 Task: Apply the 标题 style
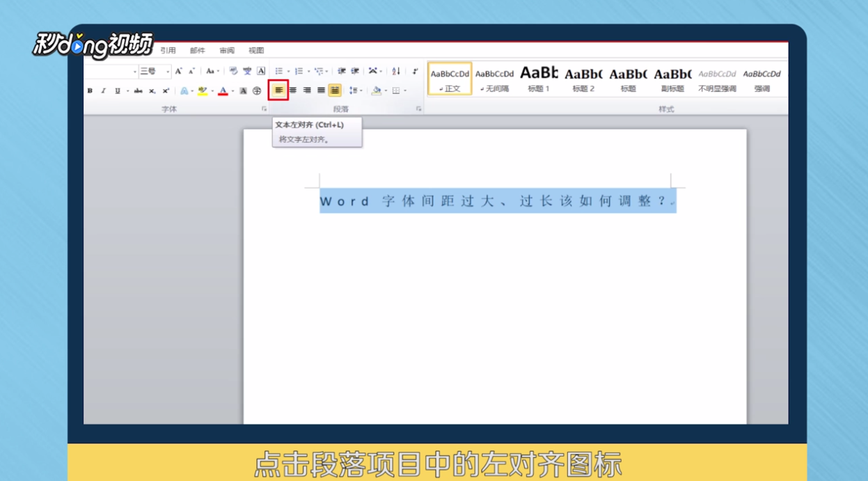(628, 79)
